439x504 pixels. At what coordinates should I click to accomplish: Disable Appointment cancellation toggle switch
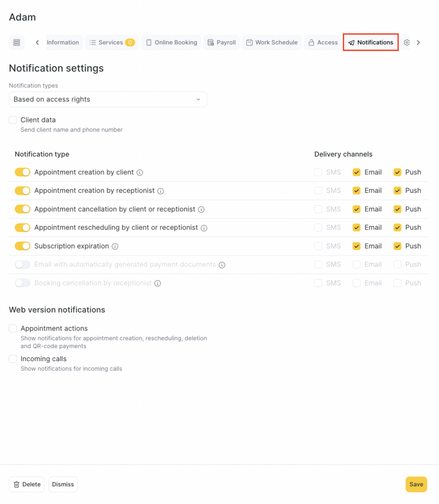pyautogui.click(x=23, y=209)
